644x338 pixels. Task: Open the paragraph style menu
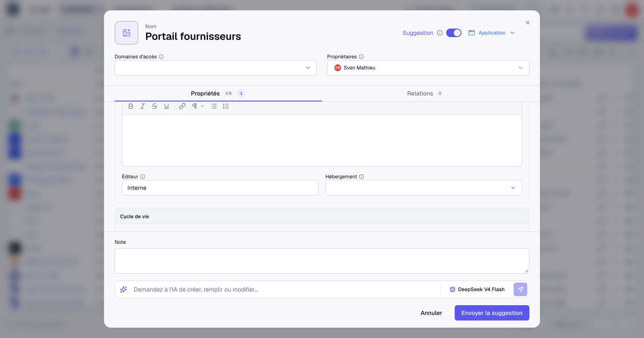pos(198,106)
